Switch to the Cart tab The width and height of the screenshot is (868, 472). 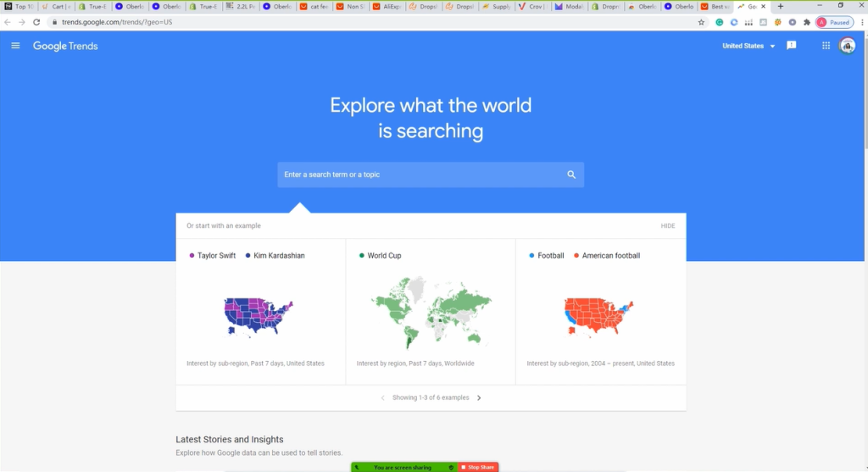coord(56,6)
